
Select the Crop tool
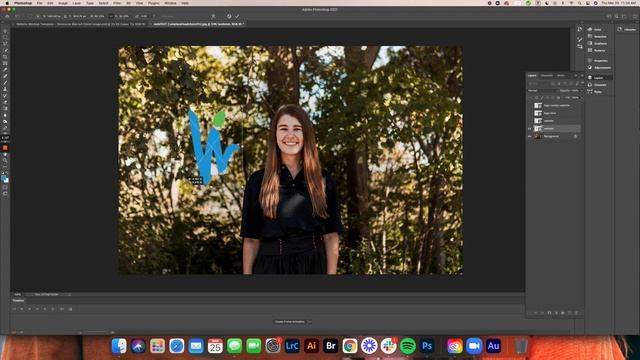point(5,57)
